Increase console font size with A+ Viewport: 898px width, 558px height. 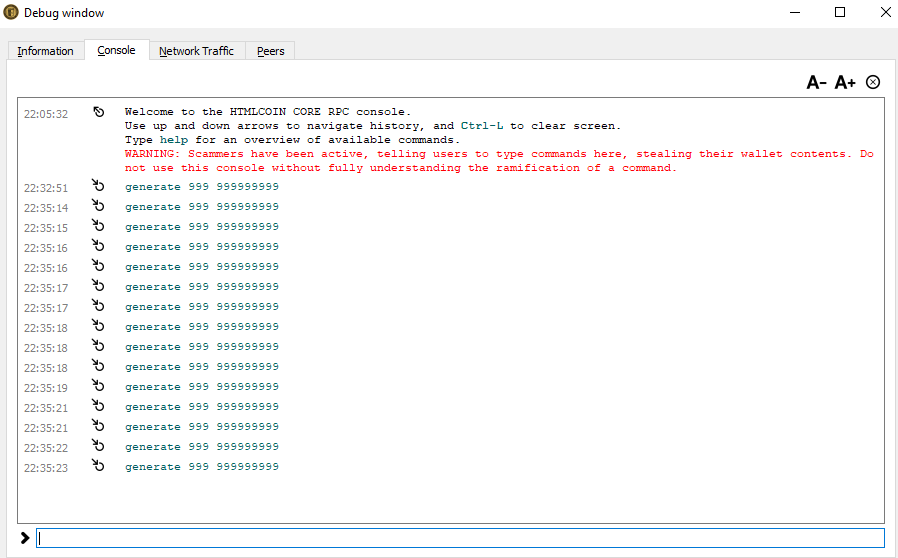tap(845, 82)
